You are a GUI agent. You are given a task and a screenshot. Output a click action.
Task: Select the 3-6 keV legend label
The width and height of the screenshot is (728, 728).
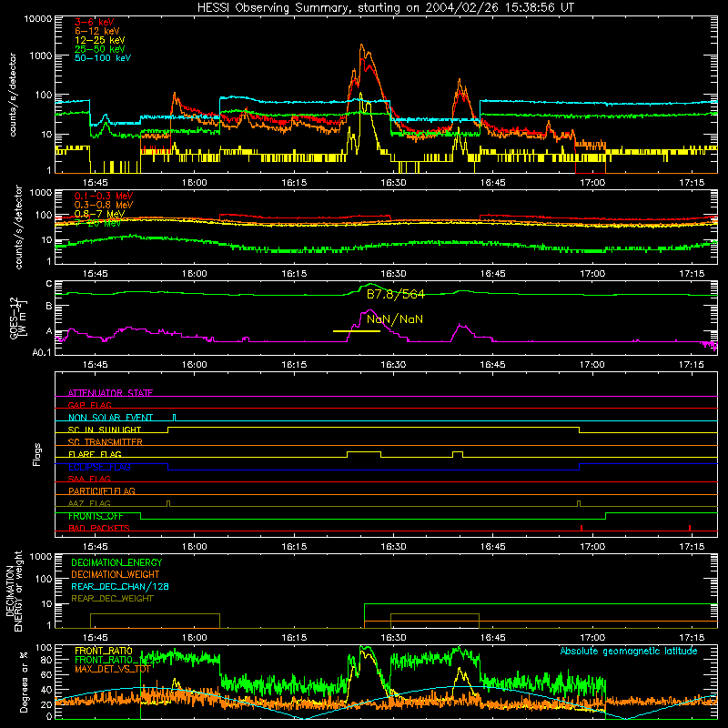coord(94,22)
